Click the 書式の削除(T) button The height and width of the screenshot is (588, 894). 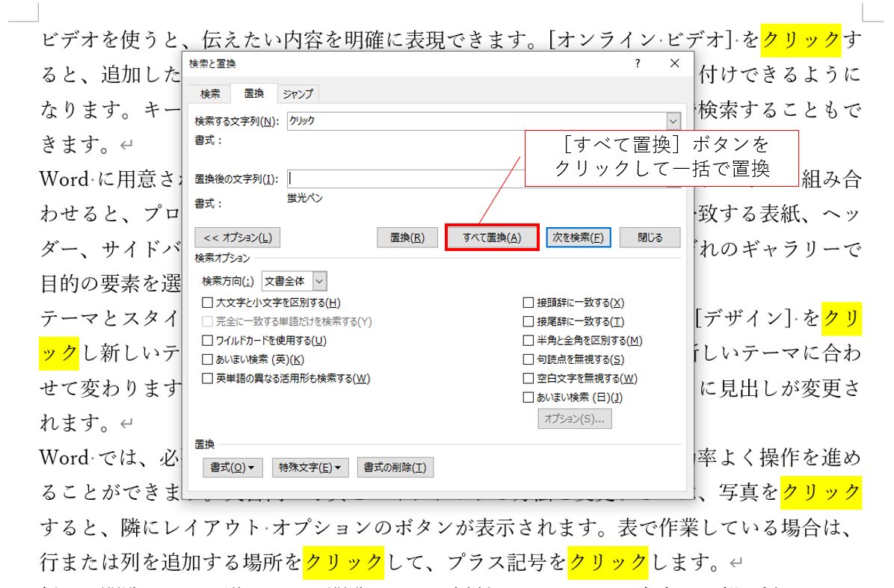click(395, 468)
